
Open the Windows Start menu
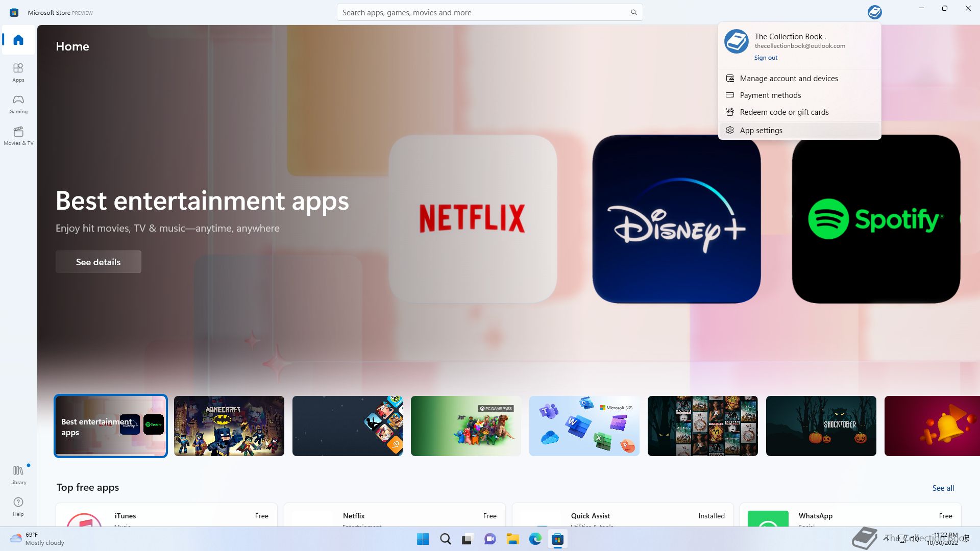tap(423, 539)
